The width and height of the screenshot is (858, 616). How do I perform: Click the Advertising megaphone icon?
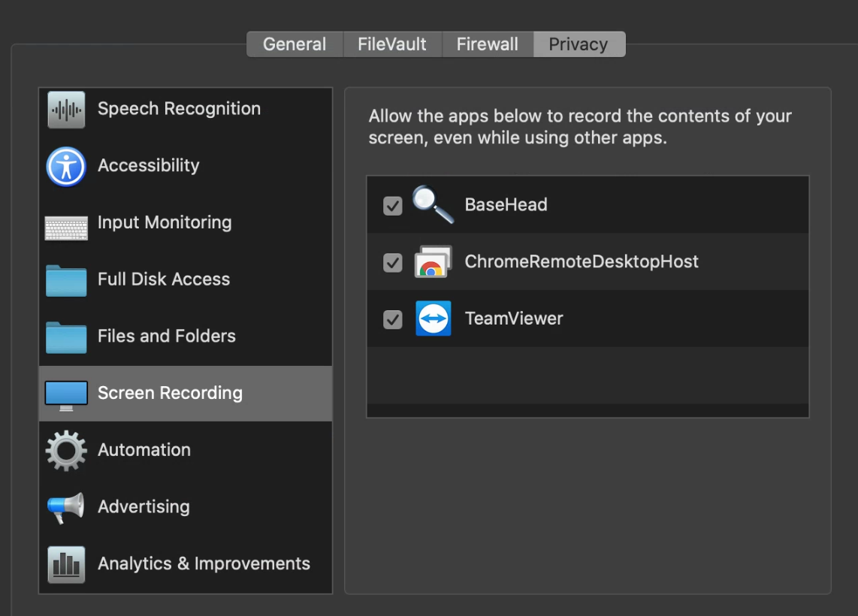65,508
